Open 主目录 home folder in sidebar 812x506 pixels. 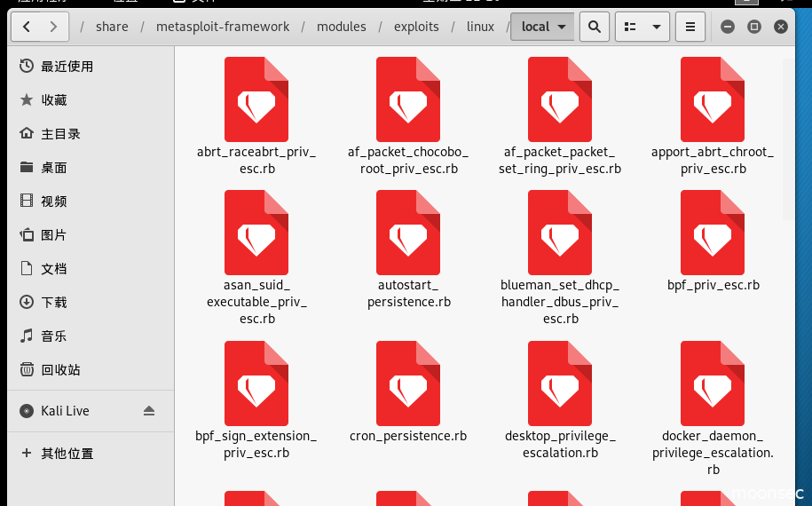pyautogui.click(x=91, y=134)
